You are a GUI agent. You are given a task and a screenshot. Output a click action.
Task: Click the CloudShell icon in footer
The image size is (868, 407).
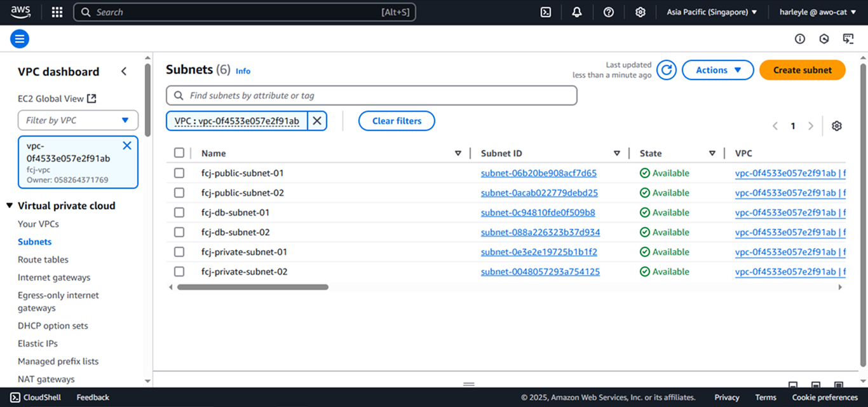coord(15,397)
